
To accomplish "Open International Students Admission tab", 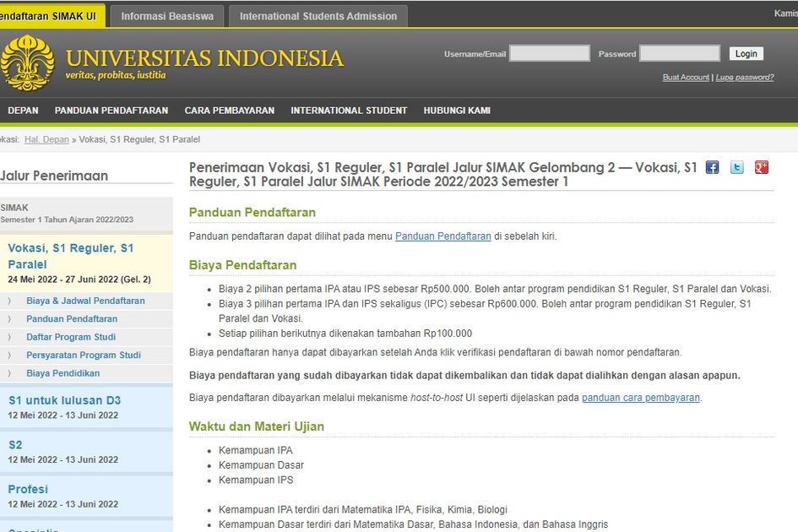I will (x=318, y=16).
